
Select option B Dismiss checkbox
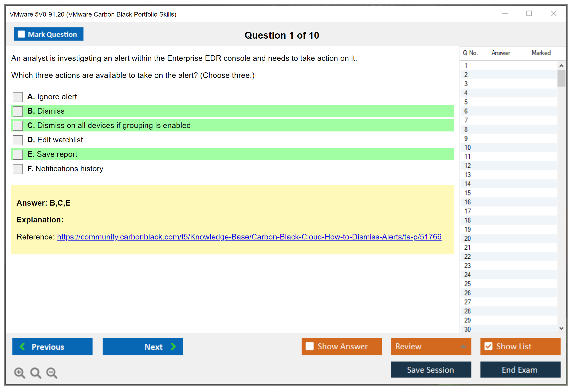18,111
